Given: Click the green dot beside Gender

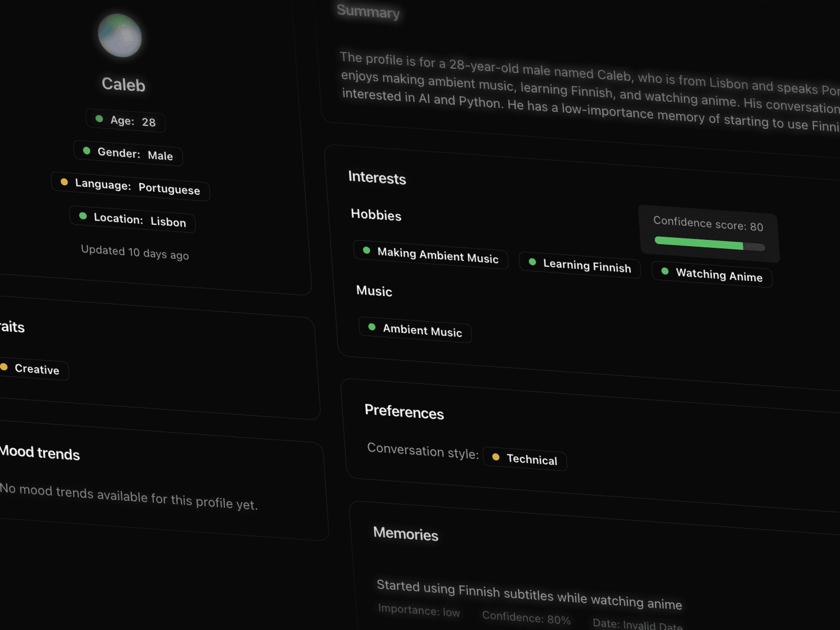Looking at the screenshot, I should 87,150.
